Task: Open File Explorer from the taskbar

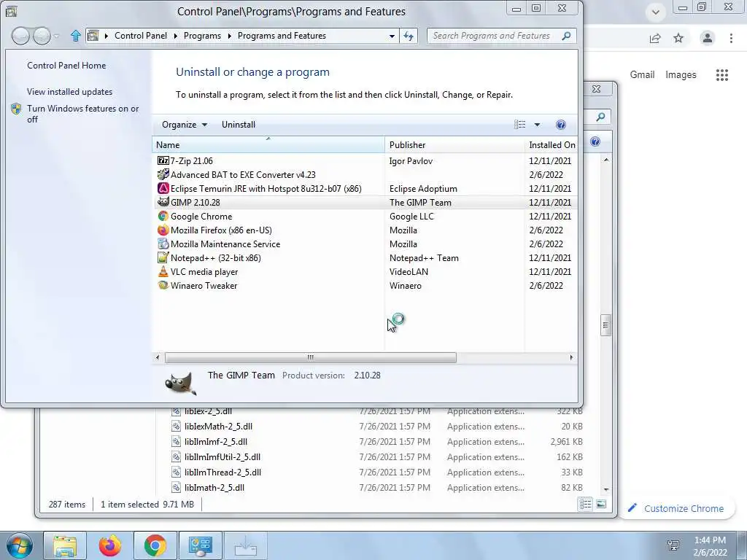Action: [x=65, y=545]
